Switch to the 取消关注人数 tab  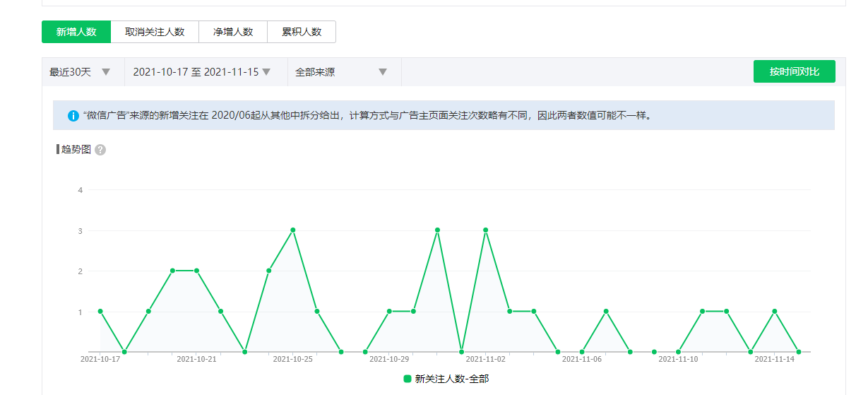tap(155, 32)
